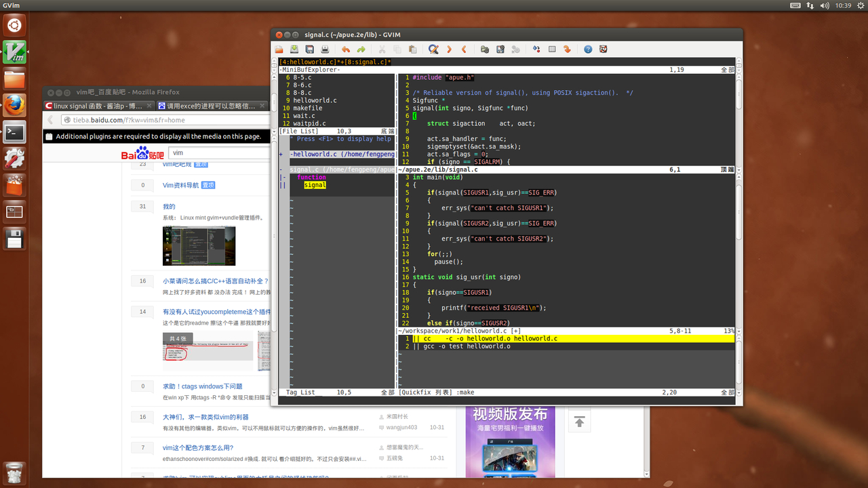Click the Open File icon in GVim toolbar
The width and height of the screenshot is (868, 488).
[x=279, y=49]
